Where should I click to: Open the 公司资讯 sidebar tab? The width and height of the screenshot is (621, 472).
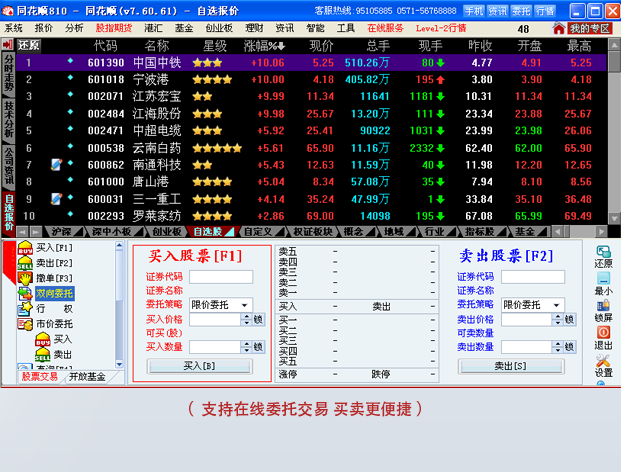pyautogui.click(x=9, y=166)
